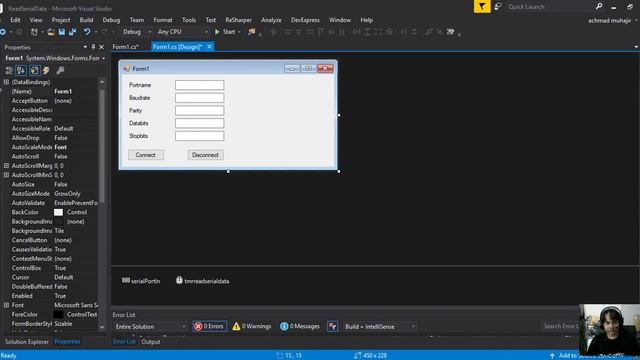Select the Stopbits text box on form
The width and height of the screenshot is (640, 360).
[200, 136]
